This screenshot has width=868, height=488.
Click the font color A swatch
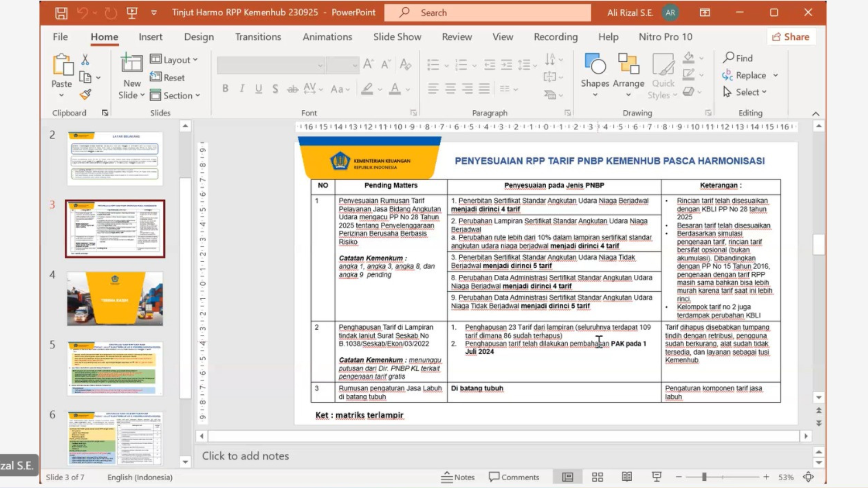coord(395,89)
